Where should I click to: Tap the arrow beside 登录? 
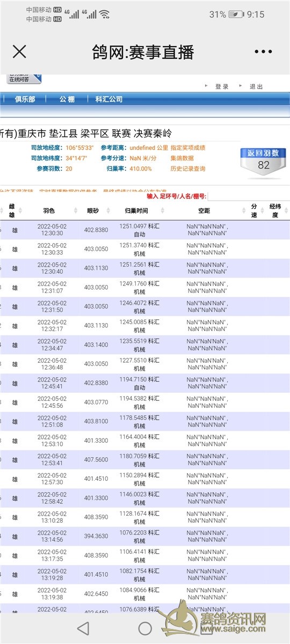pos(206,86)
